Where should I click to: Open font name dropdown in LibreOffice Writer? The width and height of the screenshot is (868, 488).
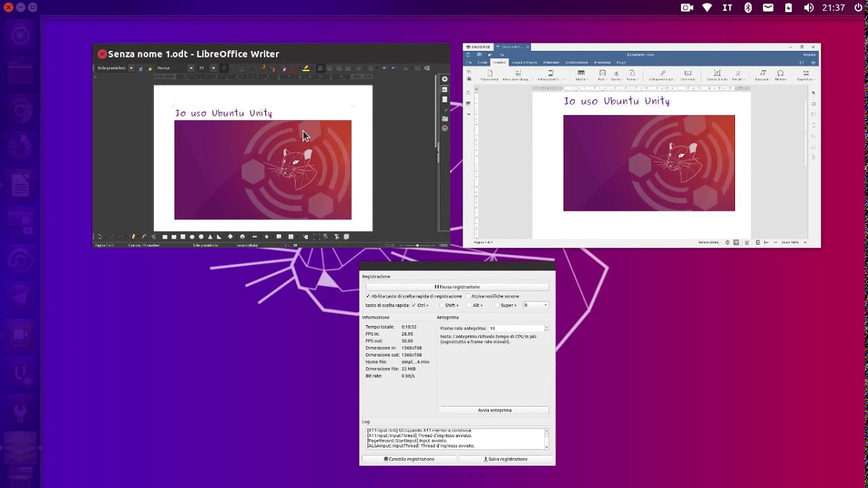coord(191,68)
